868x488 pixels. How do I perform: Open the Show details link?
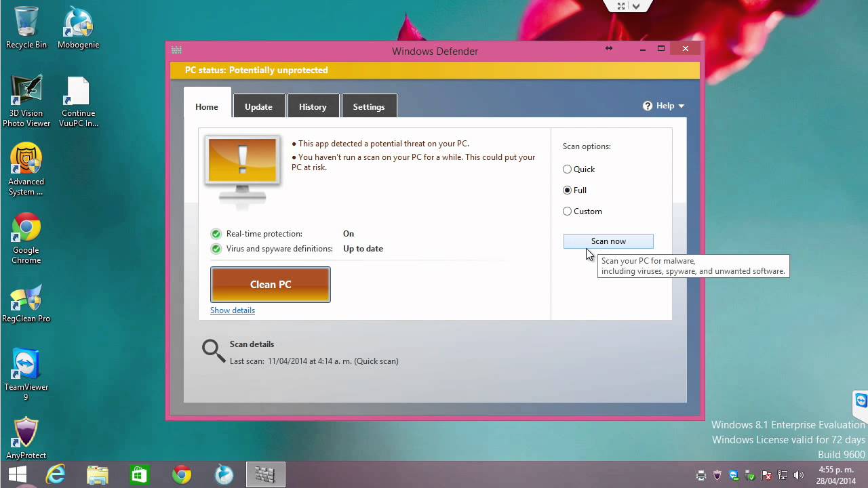(x=233, y=310)
